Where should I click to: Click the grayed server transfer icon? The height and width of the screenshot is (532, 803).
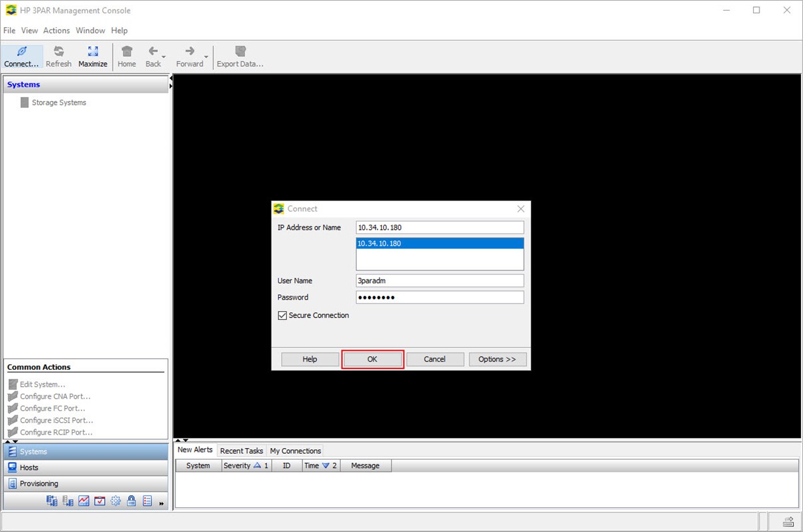coord(68,501)
